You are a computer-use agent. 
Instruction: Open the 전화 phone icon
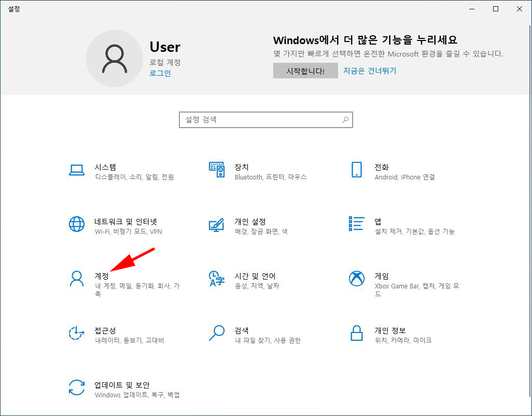[x=357, y=169]
